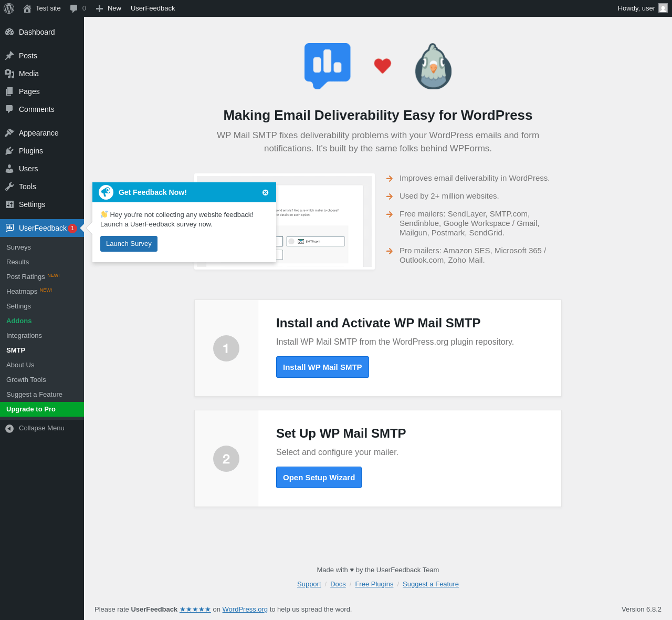
Task: Click the step 2 circle badge
Action: pyautogui.click(x=226, y=459)
